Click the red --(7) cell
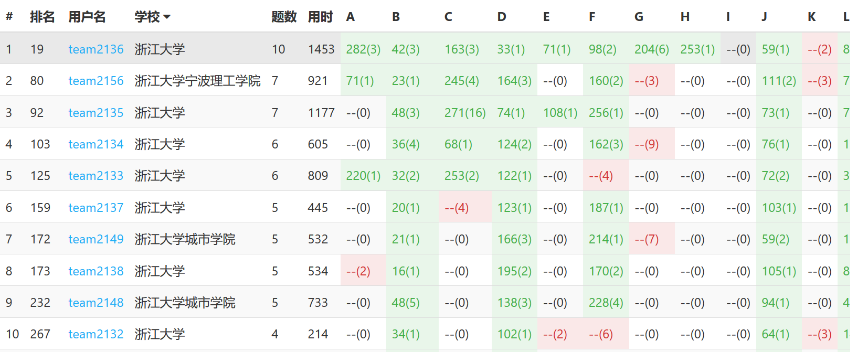This screenshot has width=868, height=352. [x=647, y=239]
